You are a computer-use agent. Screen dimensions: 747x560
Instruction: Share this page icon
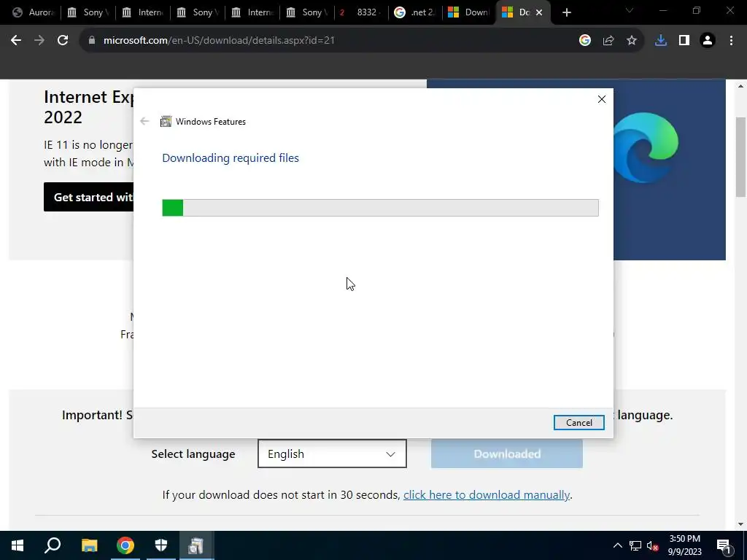608,41
